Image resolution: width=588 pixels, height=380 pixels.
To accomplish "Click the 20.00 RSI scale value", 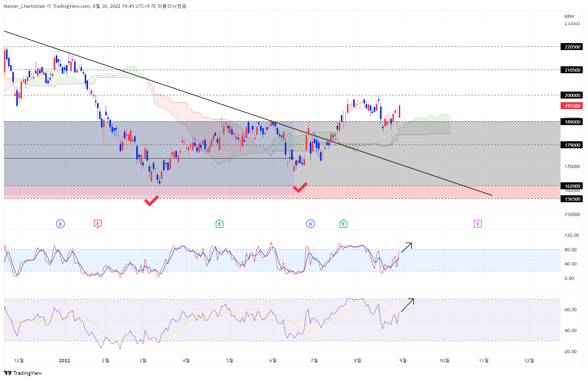I will coord(570,351).
